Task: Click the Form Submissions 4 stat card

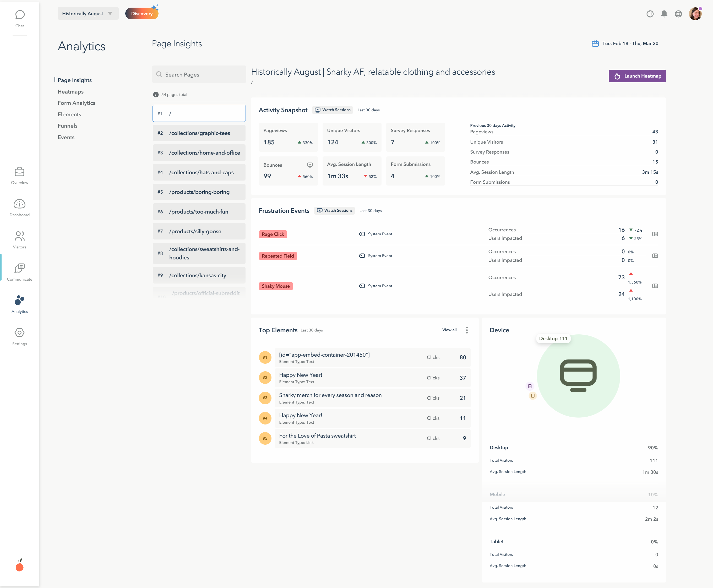Action: [416, 171]
